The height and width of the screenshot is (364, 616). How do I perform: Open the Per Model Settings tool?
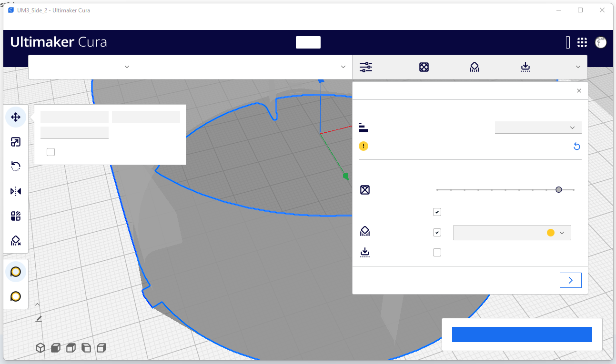(x=16, y=216)
